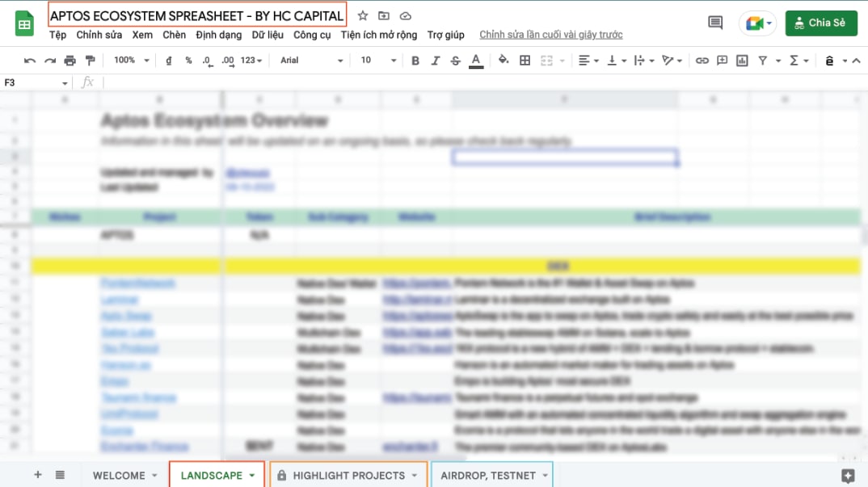Switch to the WELCOME sheet tab
Screen dimensions: 868x487
pos(119,476)
